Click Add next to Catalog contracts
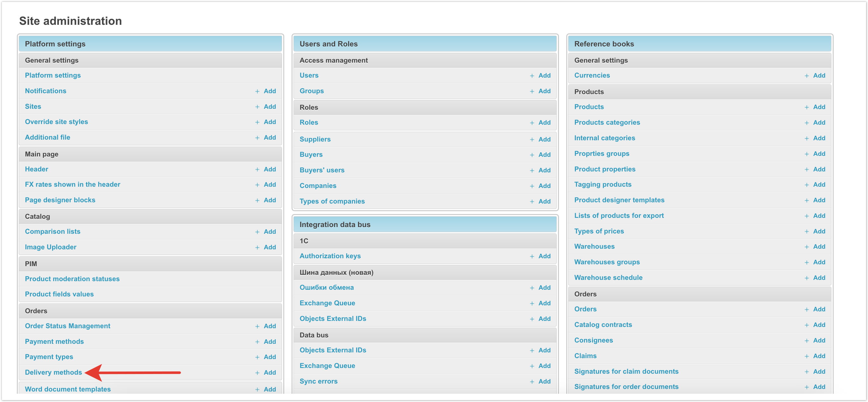 [x=819, y=324]
